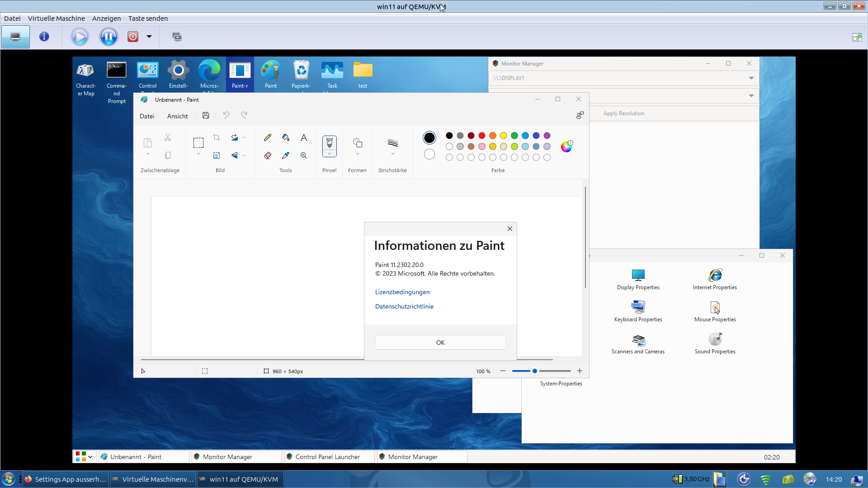868x488 pixels.
Task: Open the Lizenzbedingungen link
Action: [402, 292]
